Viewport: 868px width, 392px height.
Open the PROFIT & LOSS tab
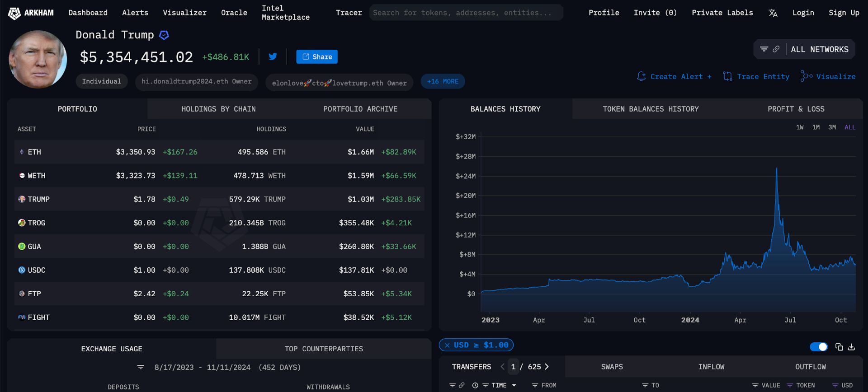(796, 109)
